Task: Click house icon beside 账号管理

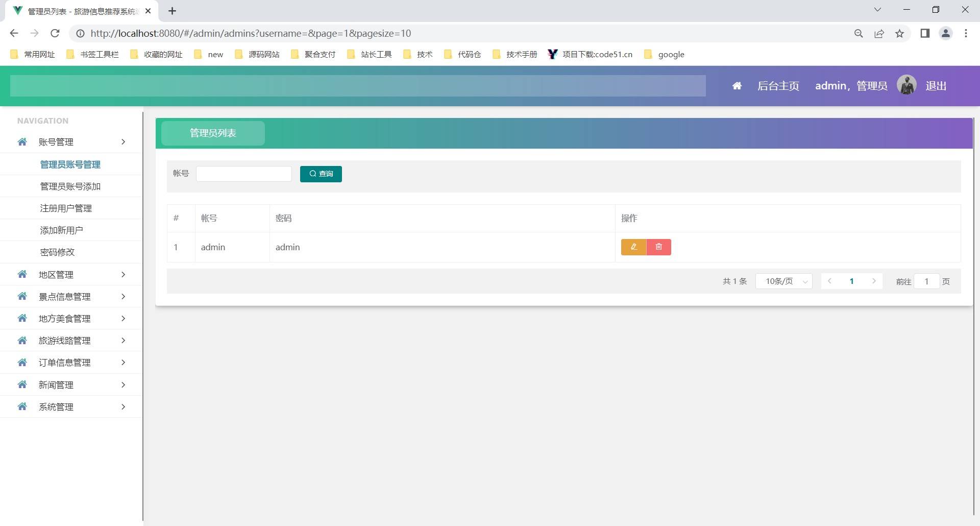Action: (22, 142)
